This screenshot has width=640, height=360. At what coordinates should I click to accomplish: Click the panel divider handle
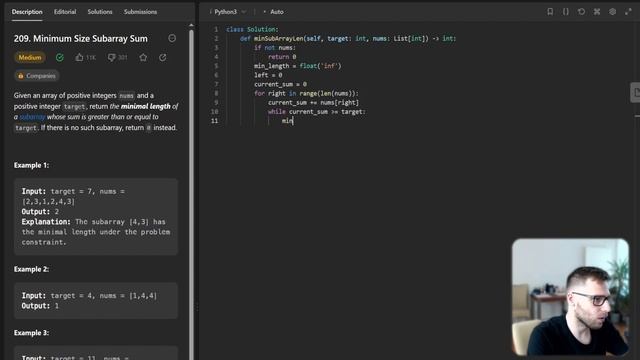(x=197, y=307)
